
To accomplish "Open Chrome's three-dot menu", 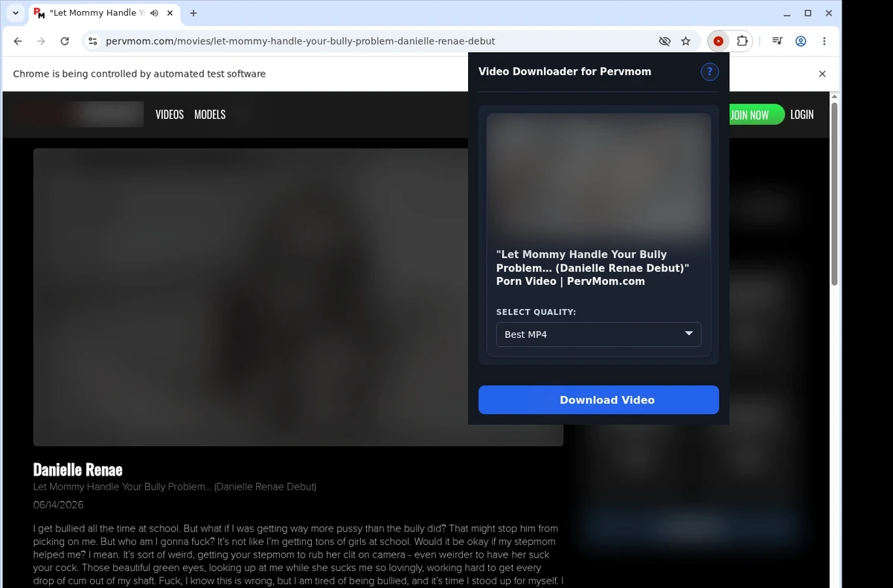I will [824, 42].
